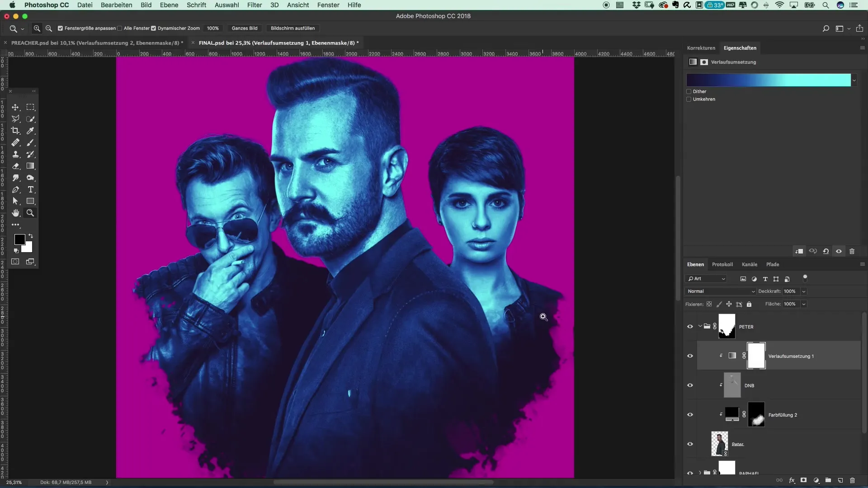The width and height of the screenshot is (868, 488).
Task: Click clip adjustment to layer icon in Properties
Action: tap(799, 251)
